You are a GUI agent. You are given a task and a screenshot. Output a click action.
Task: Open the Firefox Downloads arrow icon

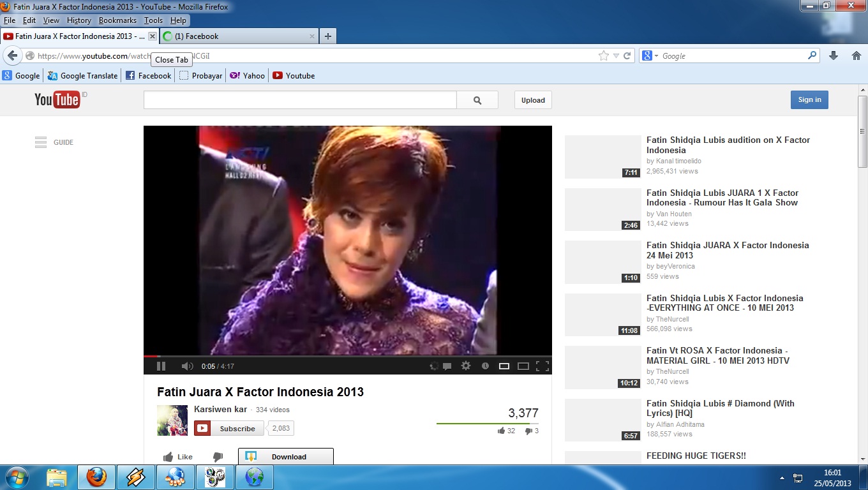(833, 56)
